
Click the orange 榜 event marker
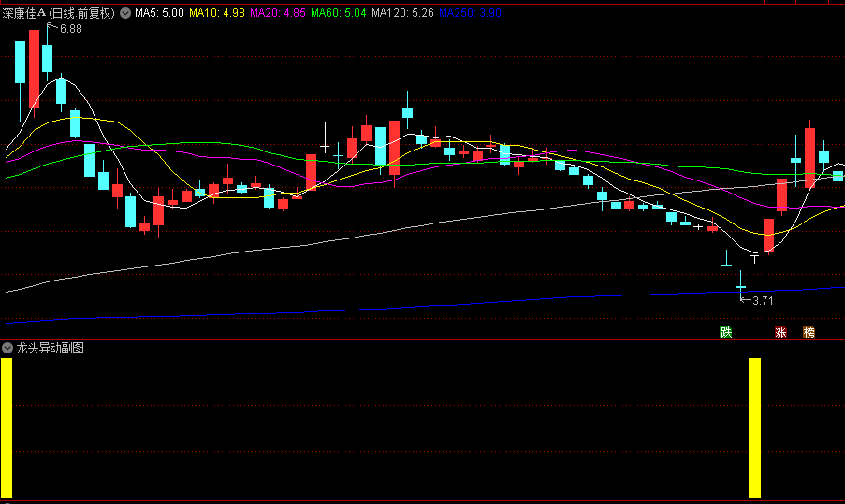[809, 332]
